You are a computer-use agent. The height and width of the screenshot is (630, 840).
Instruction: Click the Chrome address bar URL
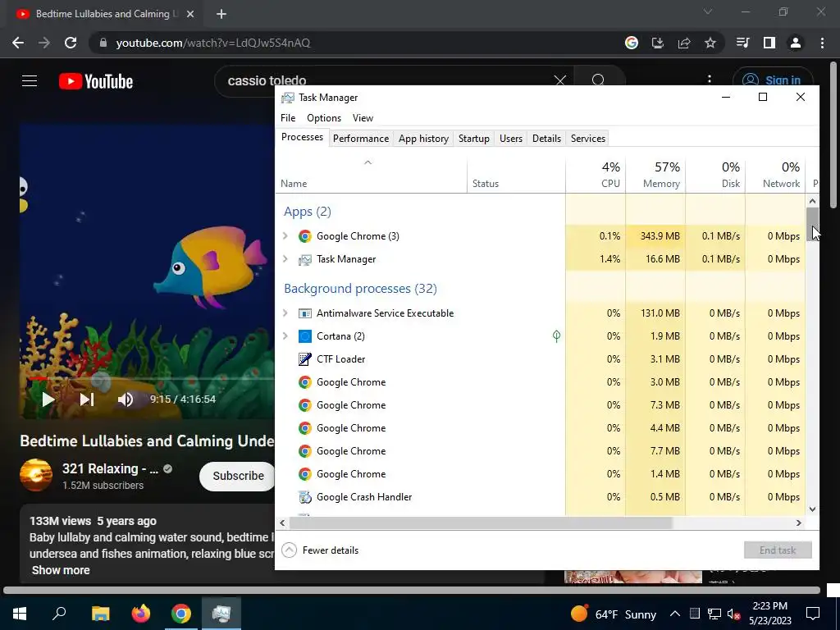click(x=213, y=43)
